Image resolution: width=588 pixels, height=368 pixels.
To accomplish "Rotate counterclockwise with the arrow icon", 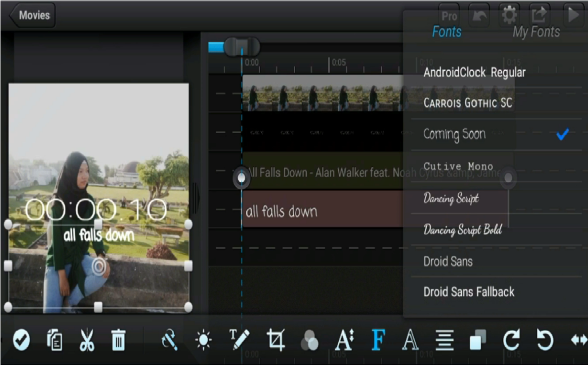I will pos(544,340).
